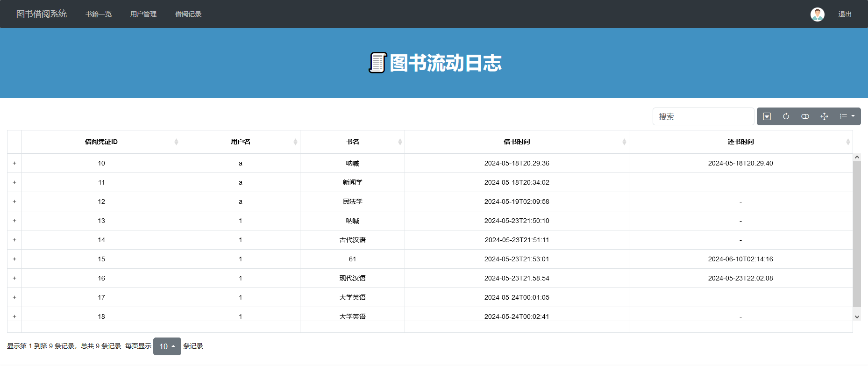Sort records by 还书时间 column

coord(740,142)
